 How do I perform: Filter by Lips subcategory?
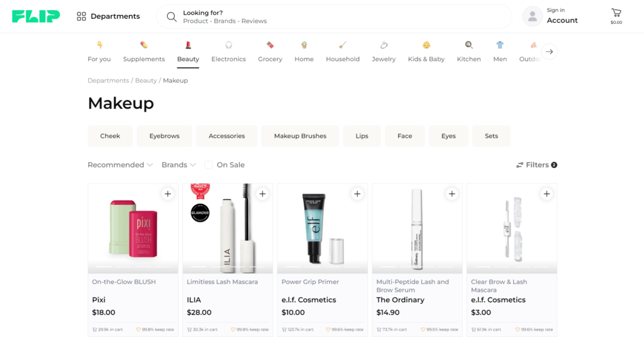[362, 136]
